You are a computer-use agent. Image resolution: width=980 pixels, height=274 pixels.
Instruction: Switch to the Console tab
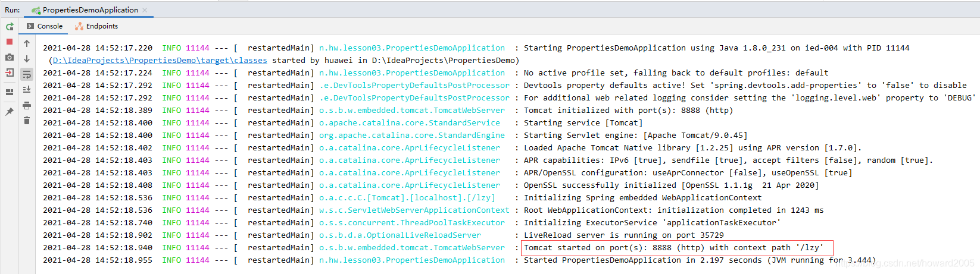pos(45,26)
